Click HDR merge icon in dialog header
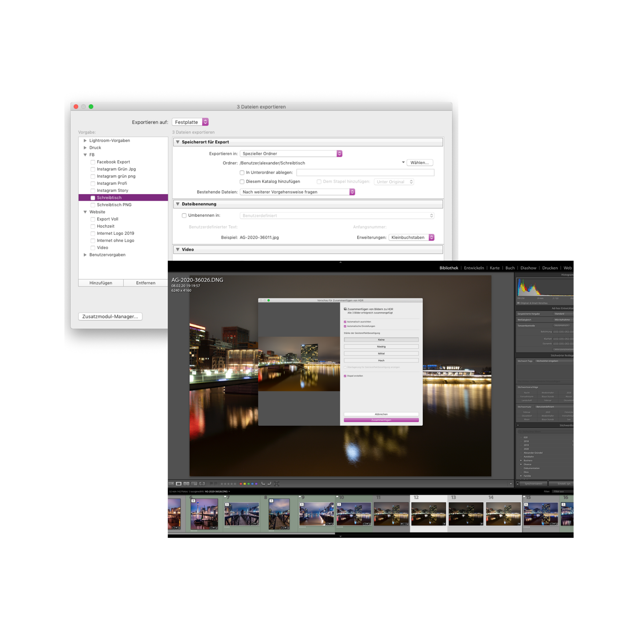This screenshot has height=644, width=644. coord(345,309)
